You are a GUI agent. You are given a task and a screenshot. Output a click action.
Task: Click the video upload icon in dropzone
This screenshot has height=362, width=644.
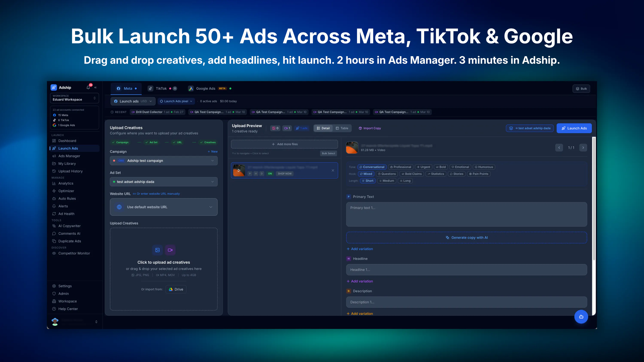coord(170,250)
